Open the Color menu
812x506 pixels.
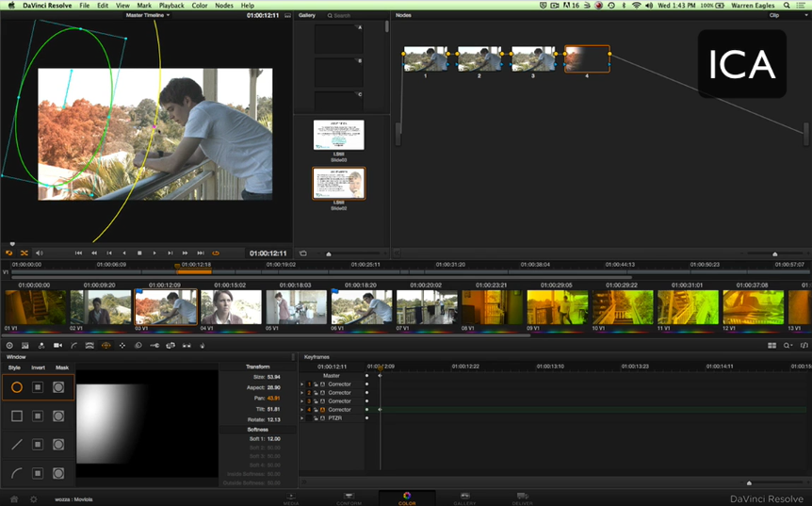click(200, 5)
